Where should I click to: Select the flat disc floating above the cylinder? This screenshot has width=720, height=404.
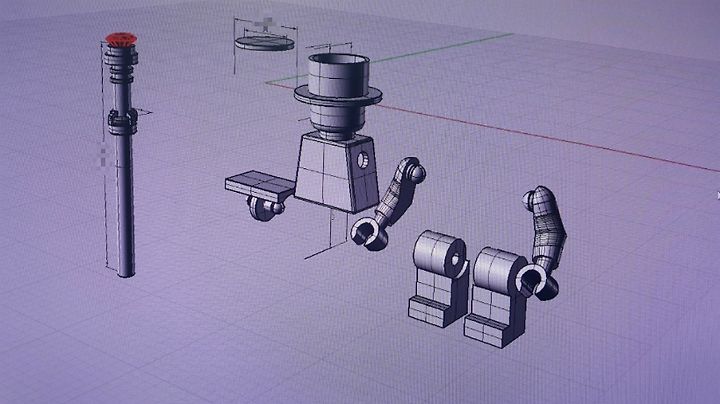(x=264, y=43)
